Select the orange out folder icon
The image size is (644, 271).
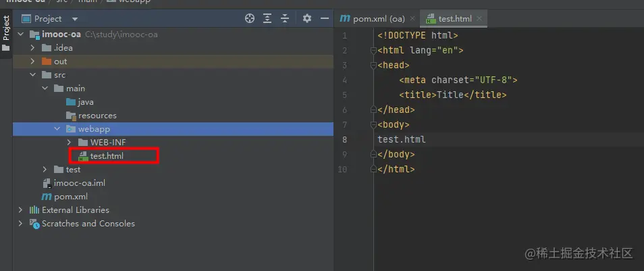(x=47, y=61)
